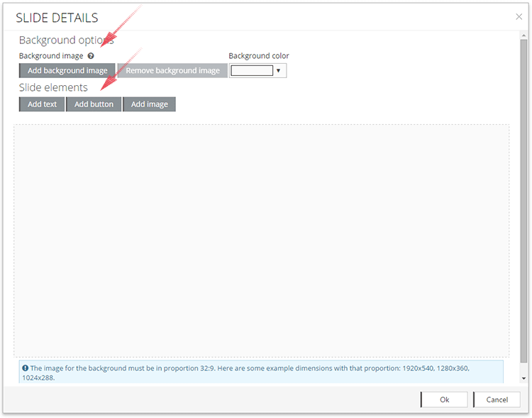Click the SLIDE DETAILS title text
This screenshot has width=532, height=418.
click(57, 18)
